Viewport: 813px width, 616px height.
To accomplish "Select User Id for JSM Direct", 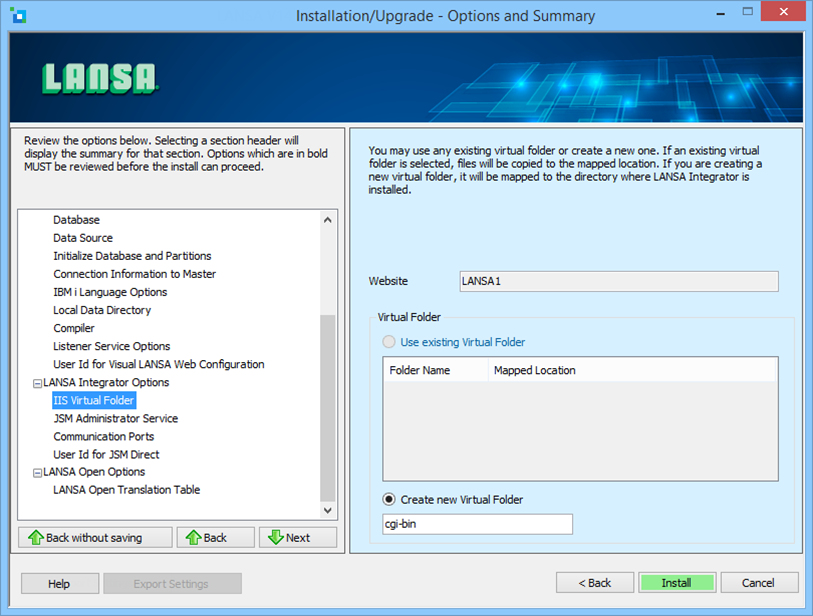I will 106,455.
